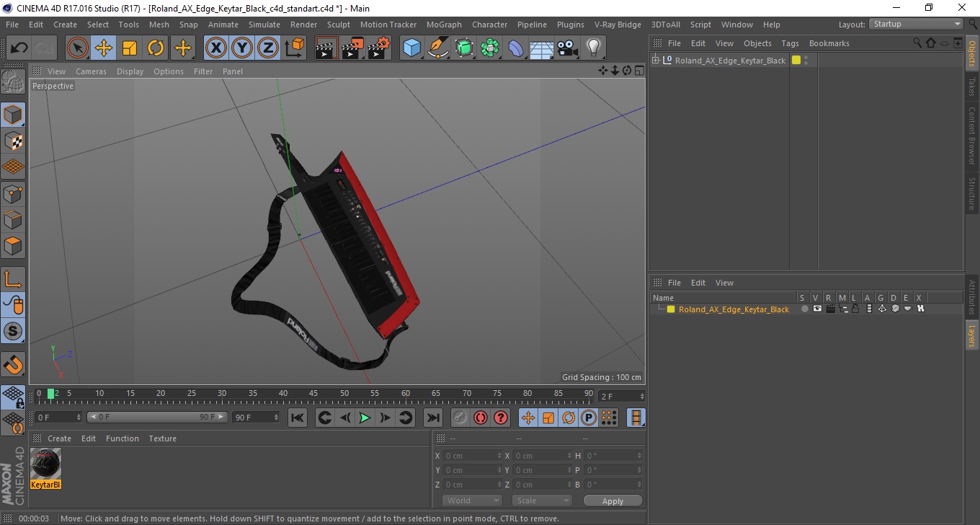Viewport: 980px width, 525px height.
Task: Click the Apply button
Action: point(612,500)
